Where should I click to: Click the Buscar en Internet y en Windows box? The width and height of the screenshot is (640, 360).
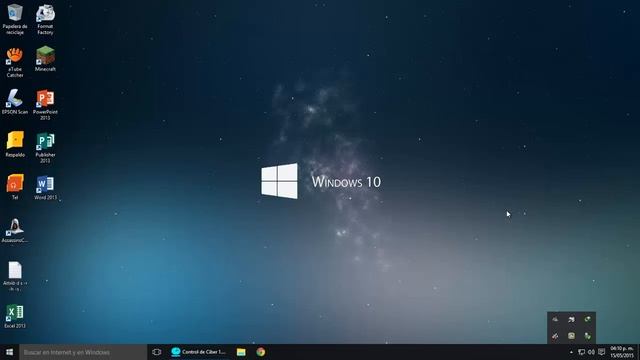[83, 352]
